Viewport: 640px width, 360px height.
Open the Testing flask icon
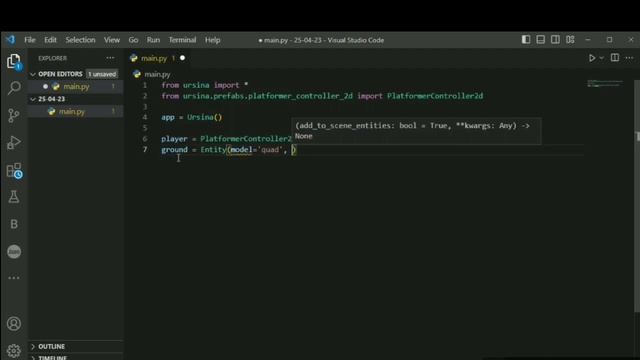pyautogui.click(x=14, y=197)
